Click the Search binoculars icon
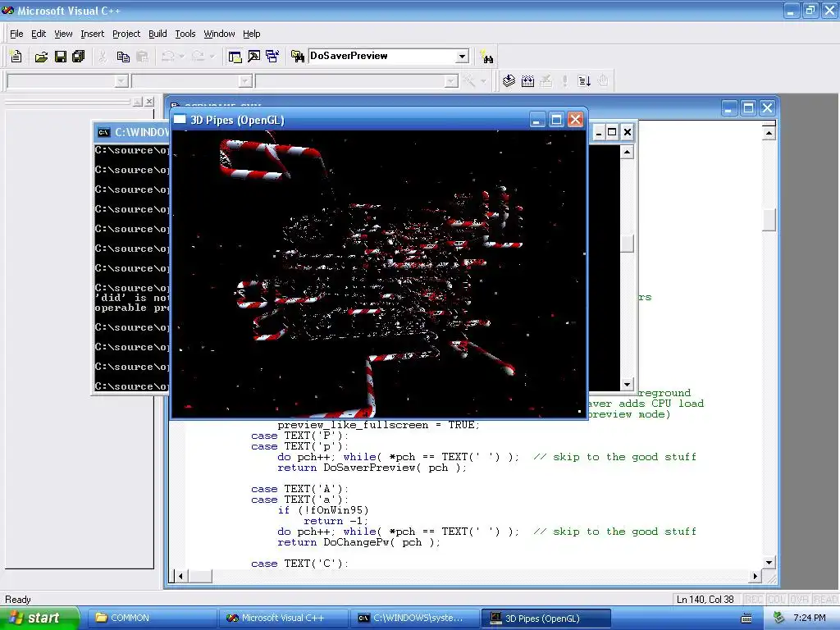The image size is (840, 630). tap(487, 57)
